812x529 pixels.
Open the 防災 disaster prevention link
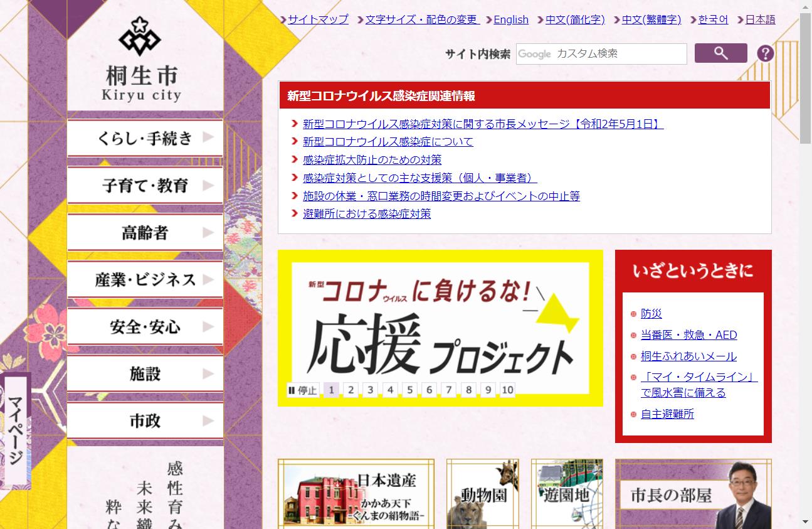click(x=652, y=314)
